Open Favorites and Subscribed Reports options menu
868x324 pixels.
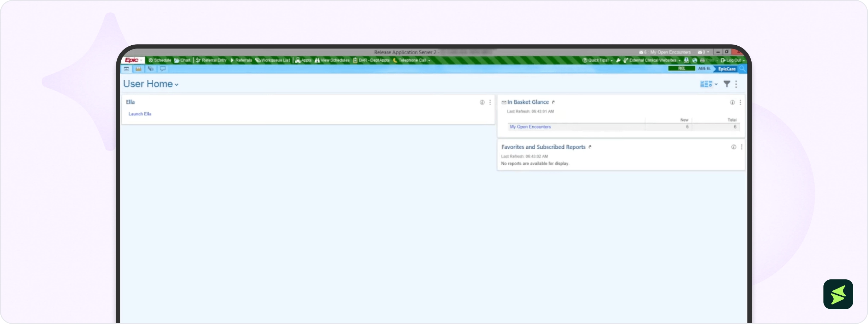(x=741, y=147)
